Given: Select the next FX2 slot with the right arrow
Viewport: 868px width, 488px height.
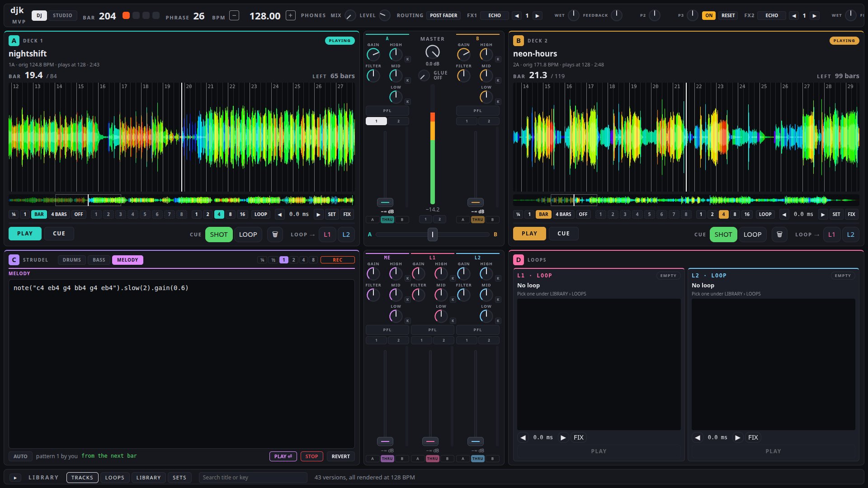Looking at the screenshot, I should tap(814, 15).
